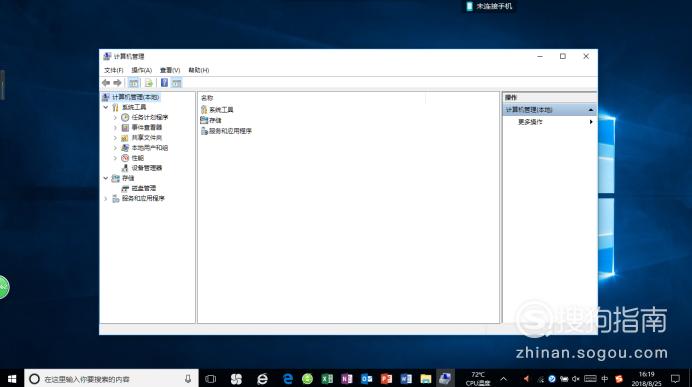692x387 pixels.
Task: Open the 查看(V) menu
Action: pyautogui.click(x=170, y=70)
